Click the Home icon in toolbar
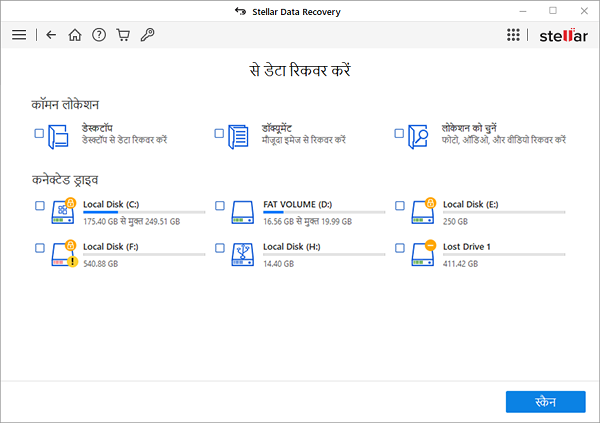 [x=75, y=34]
